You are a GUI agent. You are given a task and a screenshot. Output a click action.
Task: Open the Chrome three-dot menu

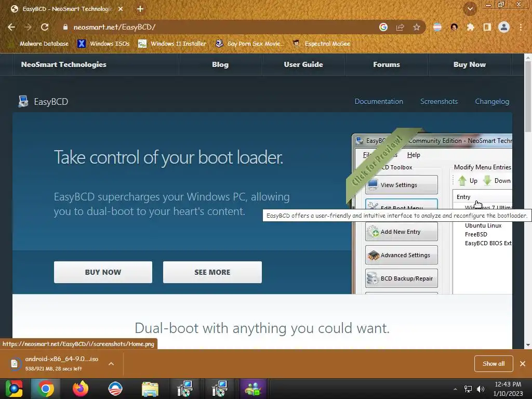521,27
